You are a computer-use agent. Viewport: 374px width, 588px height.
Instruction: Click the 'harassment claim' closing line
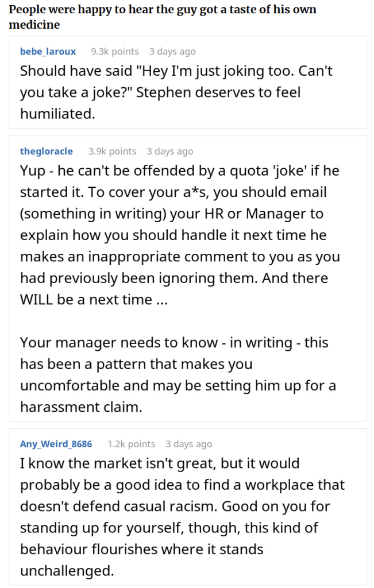(81, 407)
